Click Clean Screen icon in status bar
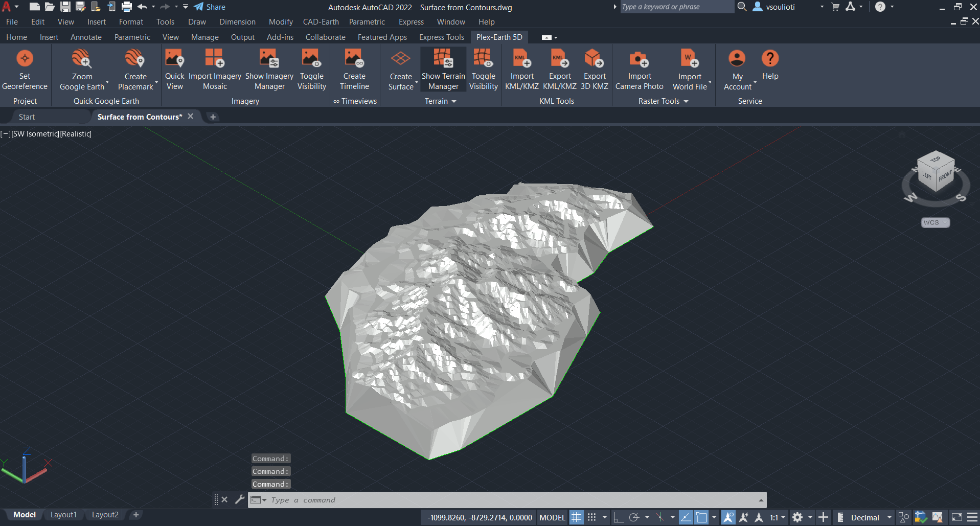Image resolution: width=980 pixels, height=526 pixels. (x=957, y=517)
